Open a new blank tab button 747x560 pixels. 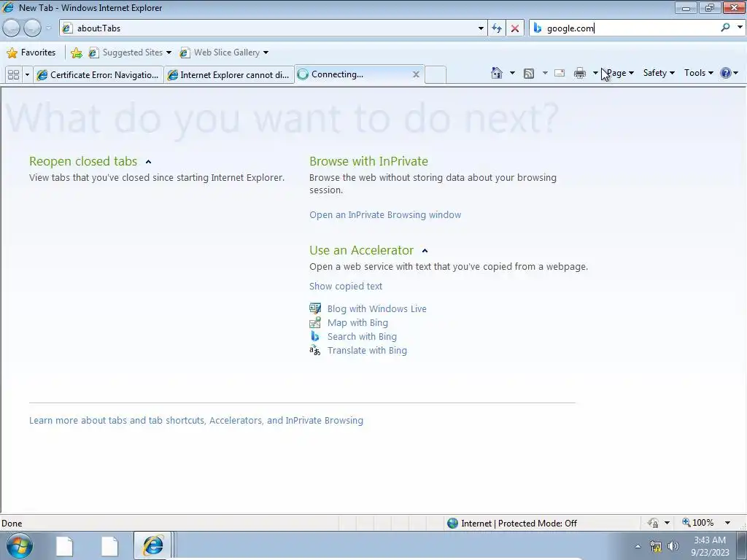[x=435, y=75]
